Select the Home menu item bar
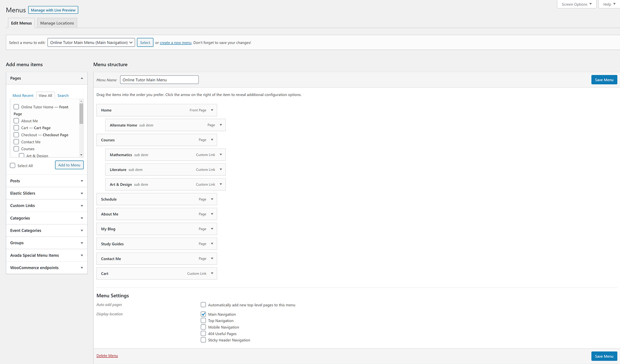The image size is (620, 364). [x=157, y=110]
